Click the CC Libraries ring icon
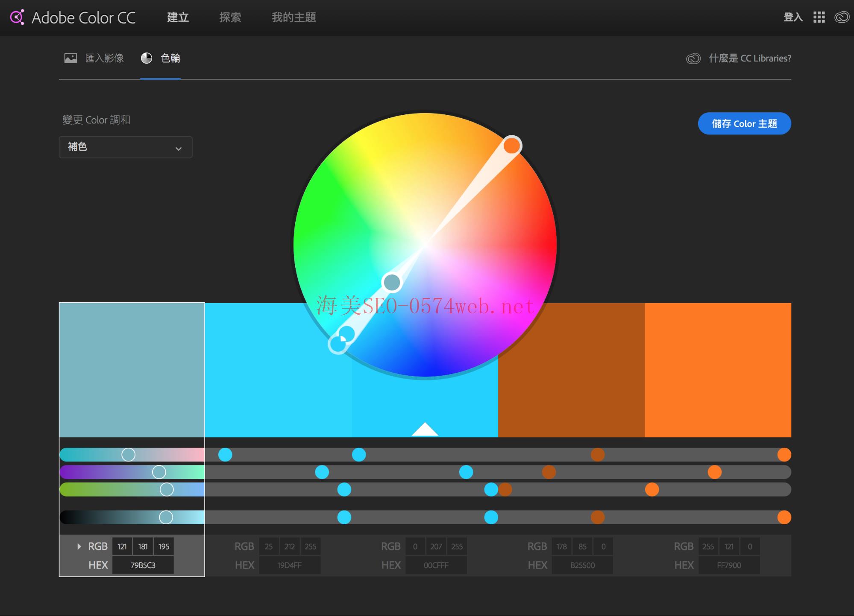 (x=693, y=58)
